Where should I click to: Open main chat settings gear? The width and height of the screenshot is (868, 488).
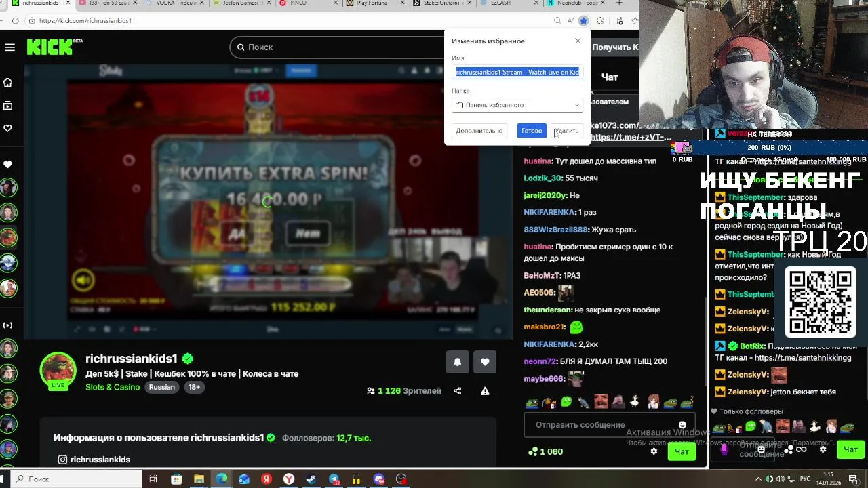(654, 451)
